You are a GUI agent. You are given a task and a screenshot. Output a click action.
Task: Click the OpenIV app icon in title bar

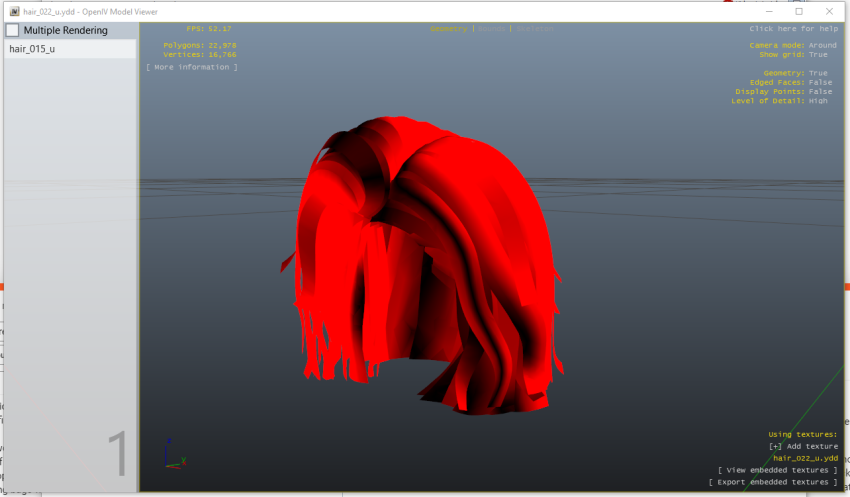(x=14, y=11)
